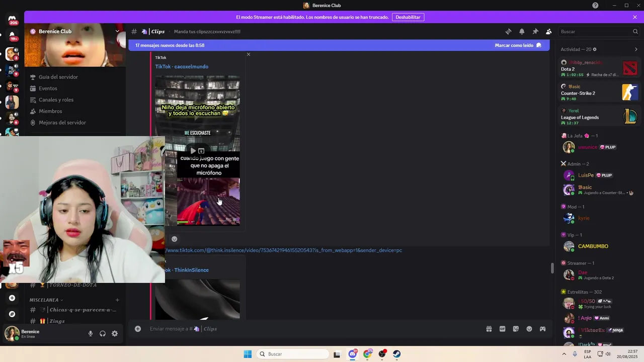Viewport: 644px width, 362px height.
Task: Open volume control in system tray
Action: point(608,354)
